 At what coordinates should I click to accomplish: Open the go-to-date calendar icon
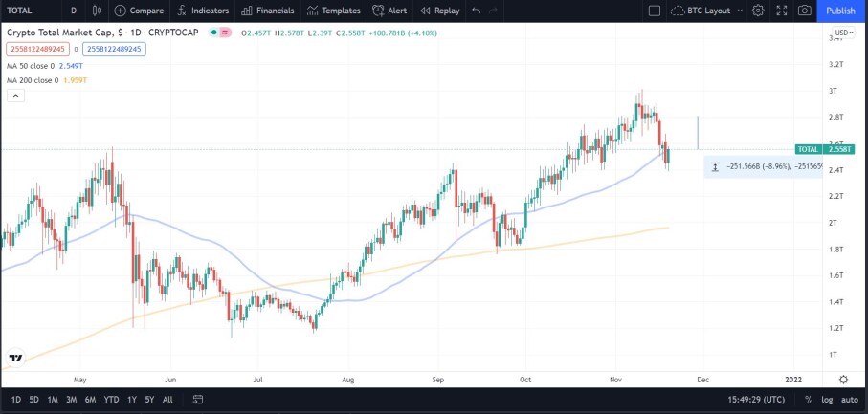pyautogui.click(x=198, y=399)
